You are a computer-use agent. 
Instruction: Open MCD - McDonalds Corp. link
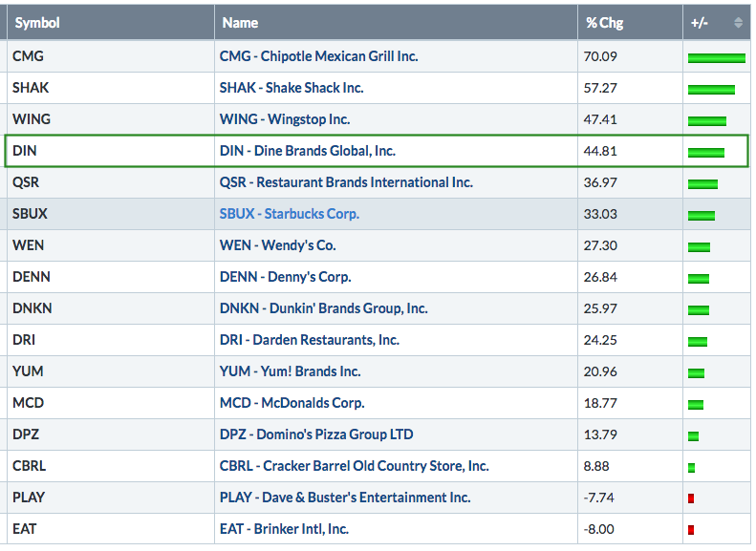pyautogui.click(x=292, y=403)
